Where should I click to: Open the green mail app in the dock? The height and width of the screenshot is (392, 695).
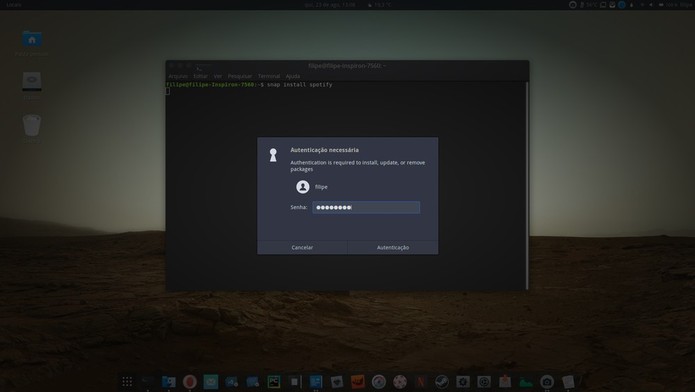[211, 381]
